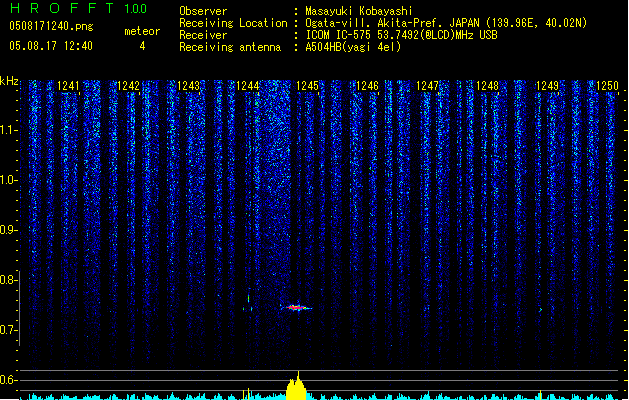Click the 1242 time marker
Screen dimensions: 629x400
pos(128,86)
